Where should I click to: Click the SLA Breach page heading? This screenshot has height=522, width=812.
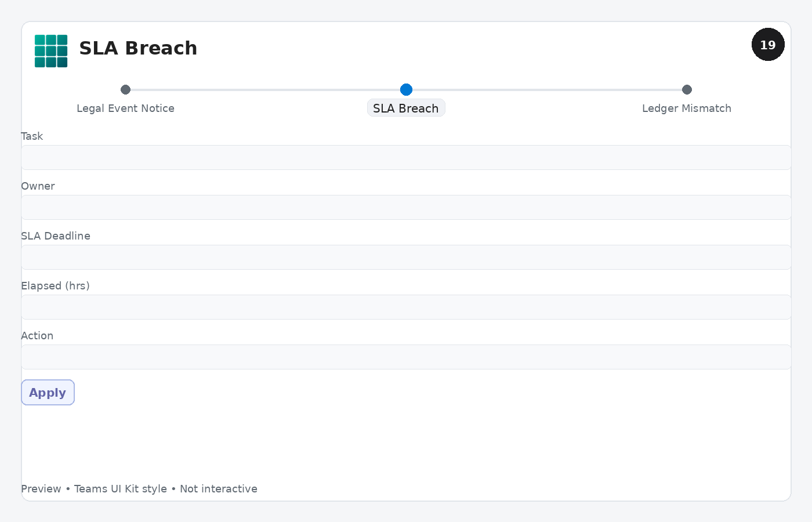pyautogui.click(x=138, y=48)
